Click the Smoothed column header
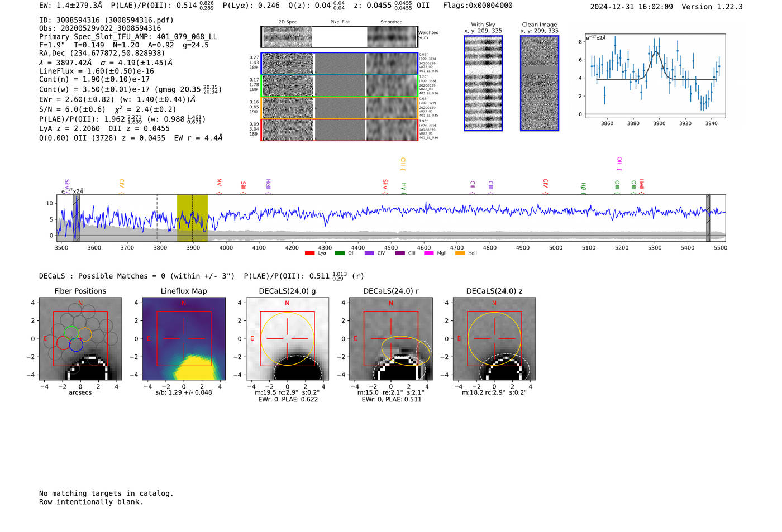Screen dimensions: 782x532 [x=392, y=22]
